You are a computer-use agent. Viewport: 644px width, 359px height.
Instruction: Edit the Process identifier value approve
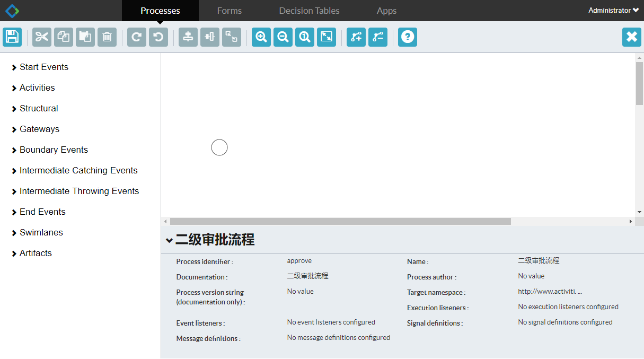(x=299, y=261)
